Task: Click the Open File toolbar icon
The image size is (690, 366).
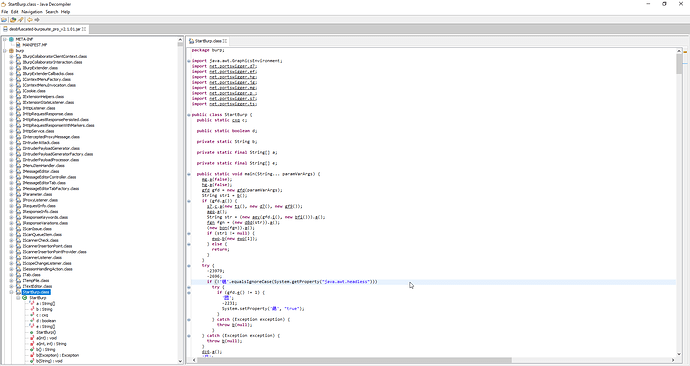Action: point(4,20)
